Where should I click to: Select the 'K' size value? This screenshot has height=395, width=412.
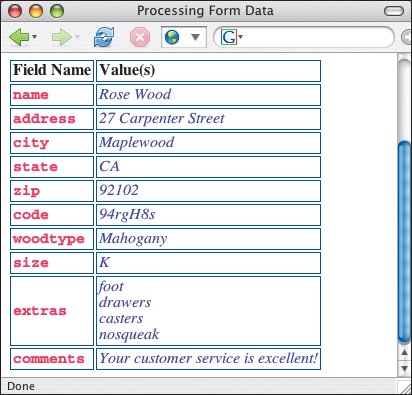coord(104,262)
